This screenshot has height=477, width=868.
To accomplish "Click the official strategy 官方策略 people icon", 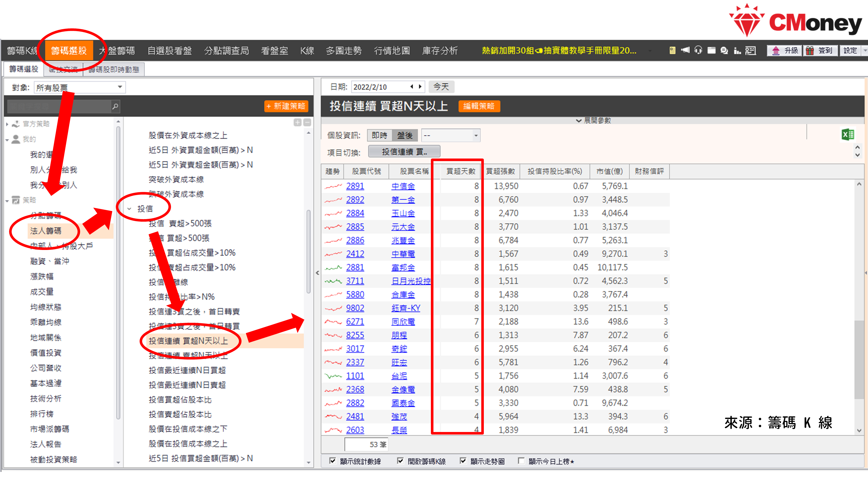I will tap(16, 124).
